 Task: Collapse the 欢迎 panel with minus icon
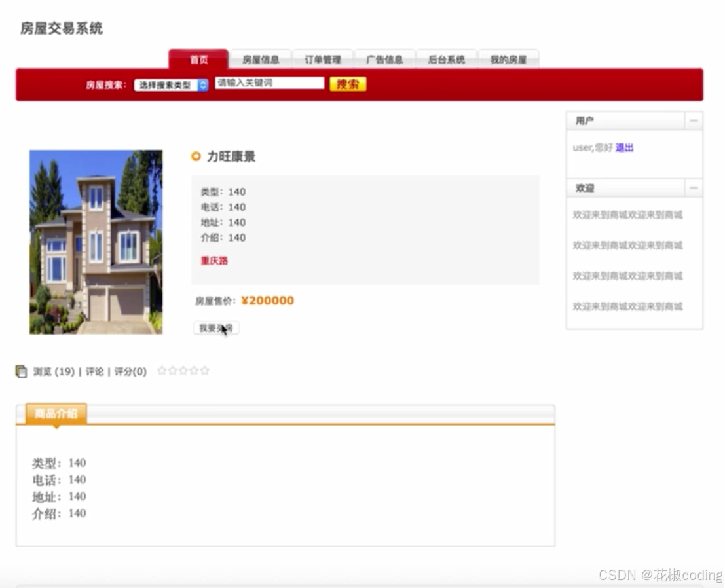(694, 188)
